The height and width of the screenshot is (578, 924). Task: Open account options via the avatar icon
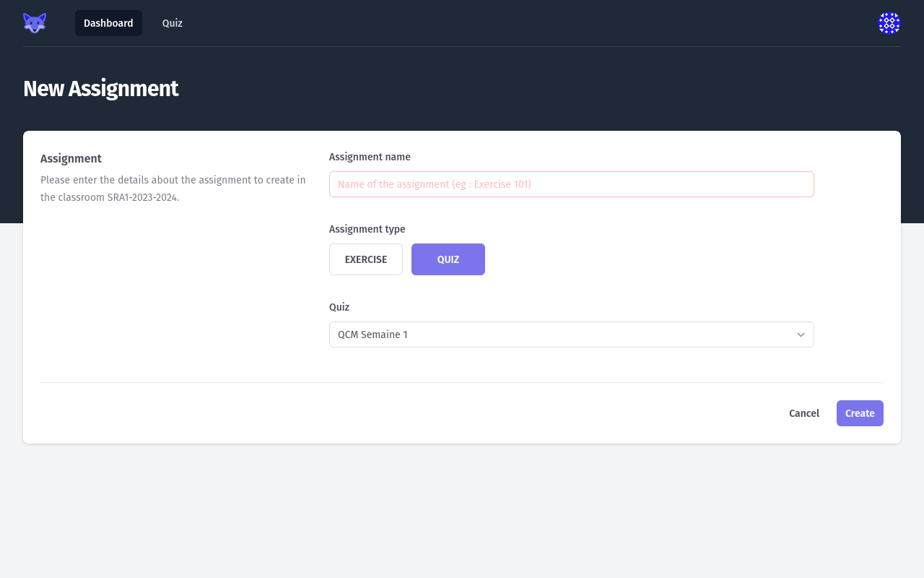[889, 23]
